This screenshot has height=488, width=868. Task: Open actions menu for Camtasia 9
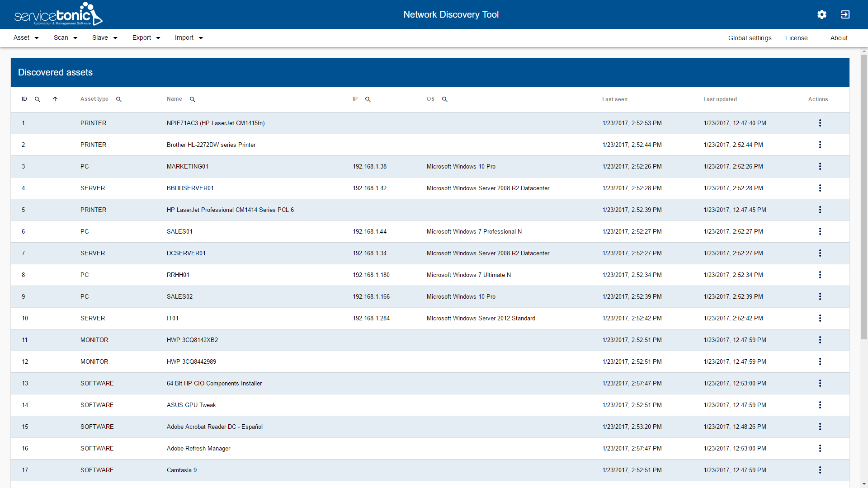tap(820, 470)
